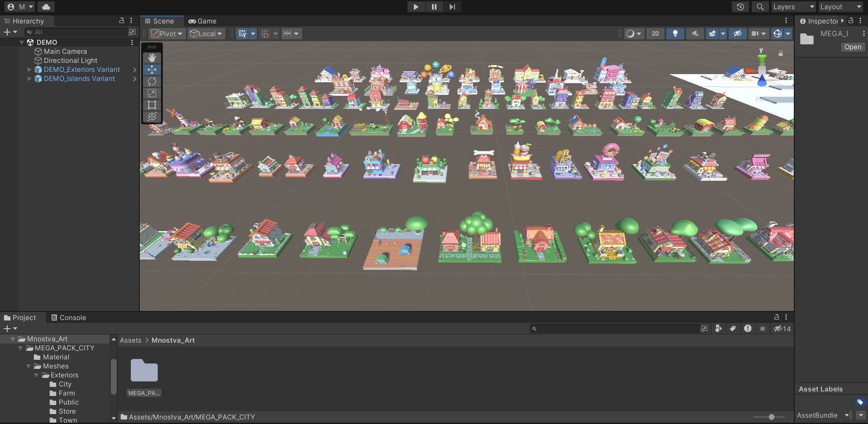Screen dimensions: 868x424
Task: Collapse the DEMO scene in Hierarchy
Action: coord(22,42)
